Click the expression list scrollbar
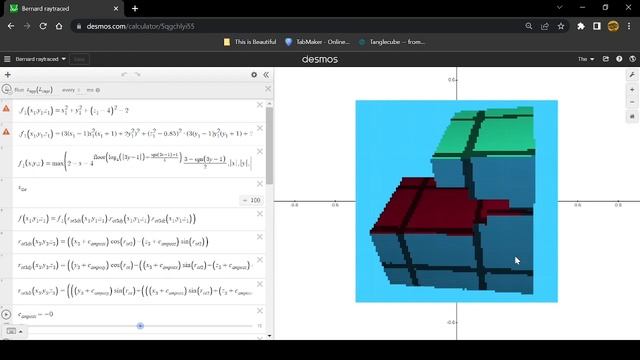This screenshot has height=360, width=640. pos(269,146)
